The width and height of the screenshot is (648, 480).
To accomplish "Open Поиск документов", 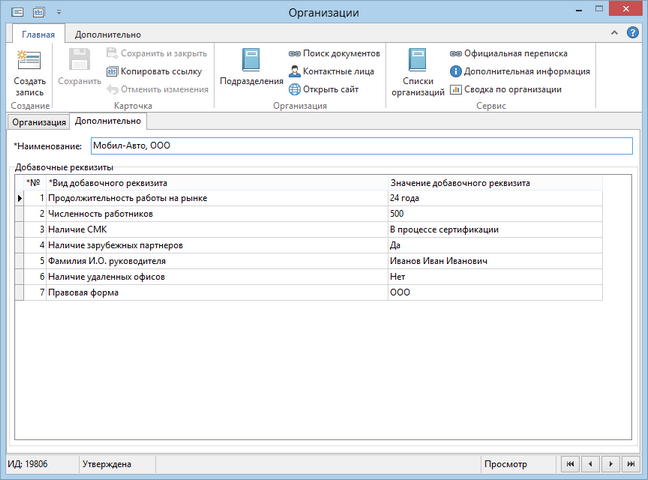I will tap(334, 53).
